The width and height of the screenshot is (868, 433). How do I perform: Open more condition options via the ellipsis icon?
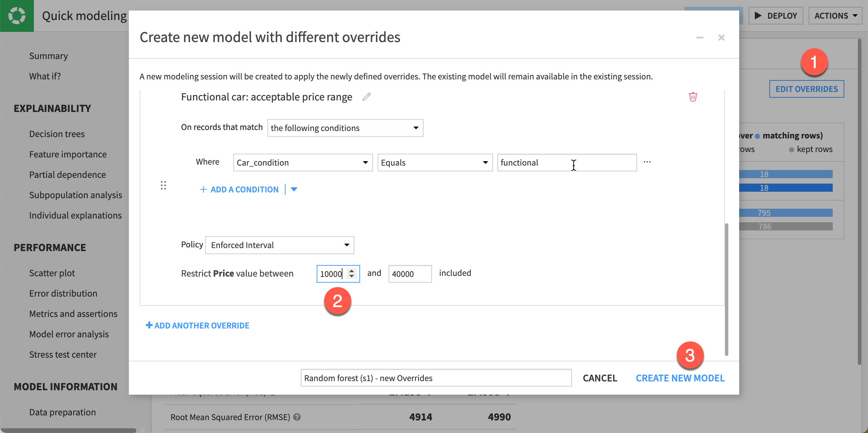pos(648,162)
